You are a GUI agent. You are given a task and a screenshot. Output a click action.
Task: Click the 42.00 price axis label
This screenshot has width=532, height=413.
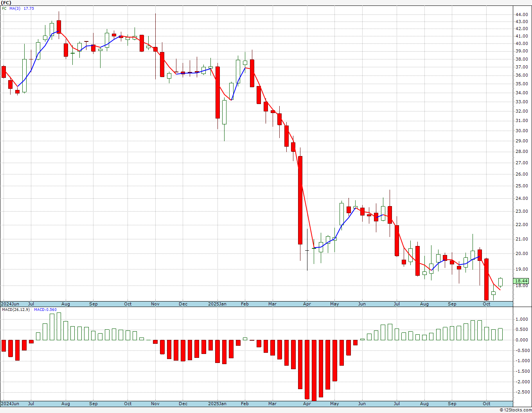tap(522, 29)
